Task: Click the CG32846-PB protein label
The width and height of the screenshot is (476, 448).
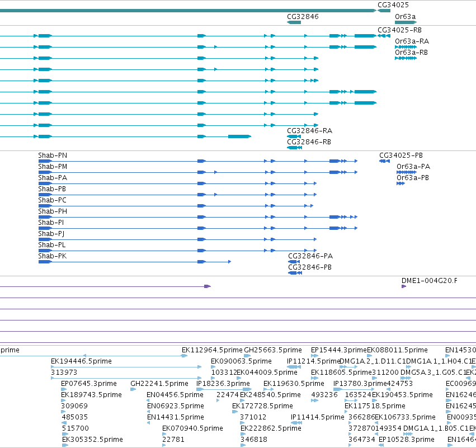Action: [310, 267]
